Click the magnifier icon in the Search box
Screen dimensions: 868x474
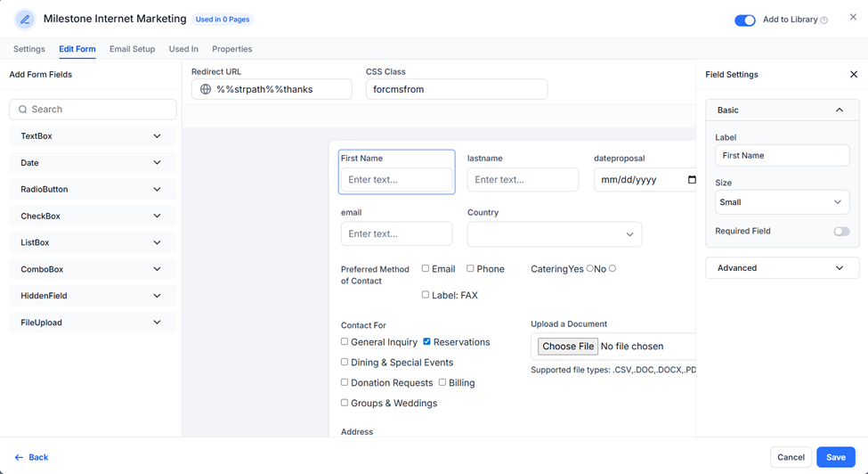coord(22,110)
